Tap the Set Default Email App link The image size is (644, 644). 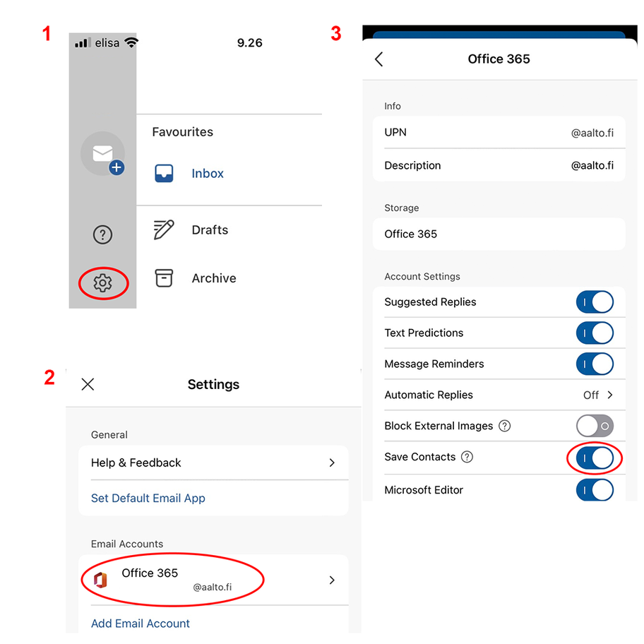point(148,498)
